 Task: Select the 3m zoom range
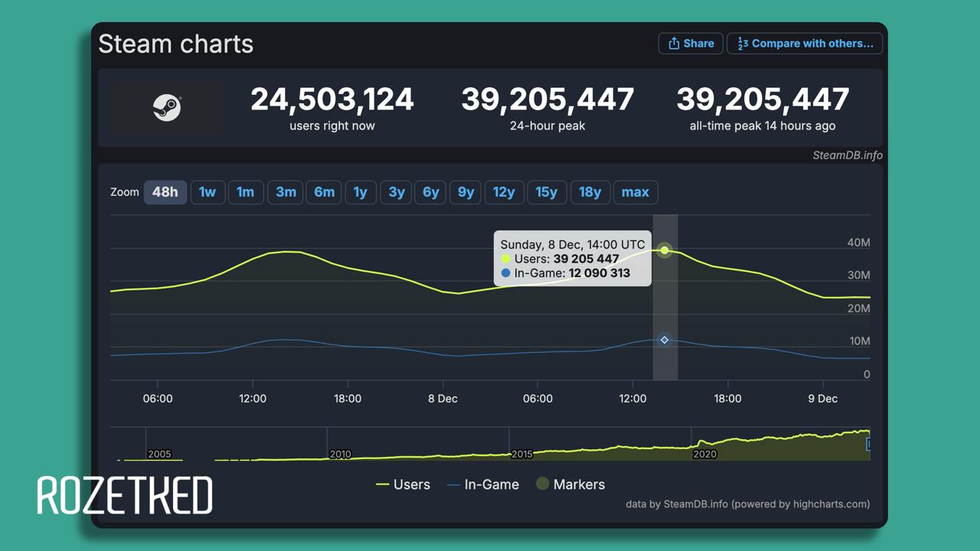pyautogui.click(x=286, y=192)
